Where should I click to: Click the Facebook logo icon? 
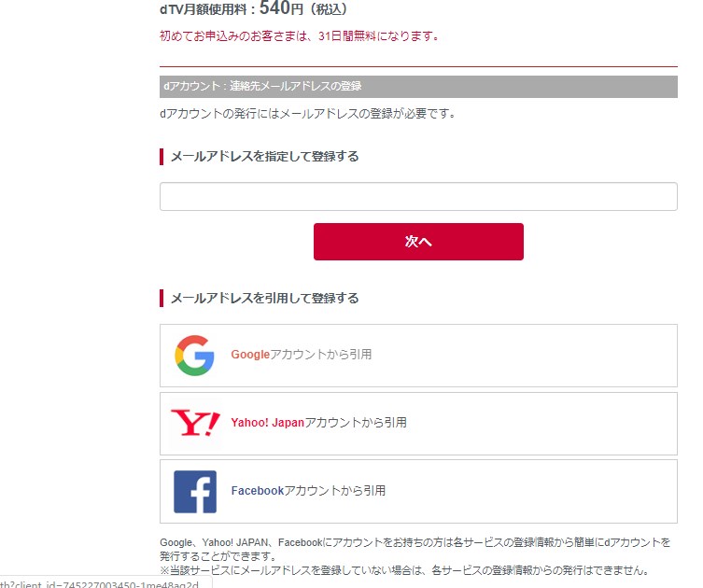[195, 491]
